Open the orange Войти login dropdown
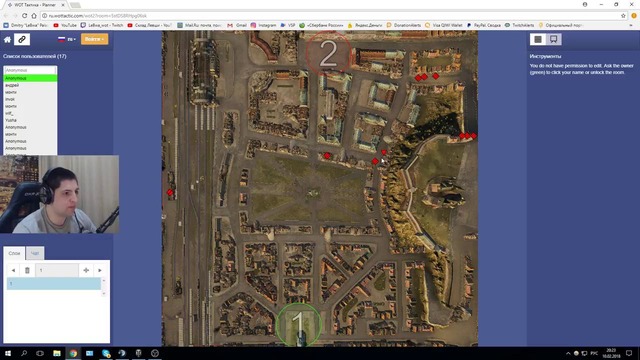 pyautogui.click(x=94, y=39)
